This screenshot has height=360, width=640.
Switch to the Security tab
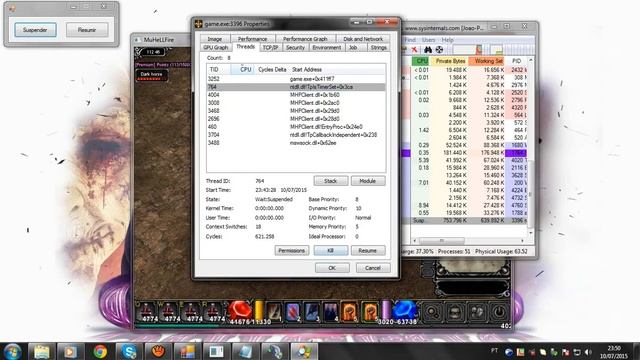coord(295,48)
